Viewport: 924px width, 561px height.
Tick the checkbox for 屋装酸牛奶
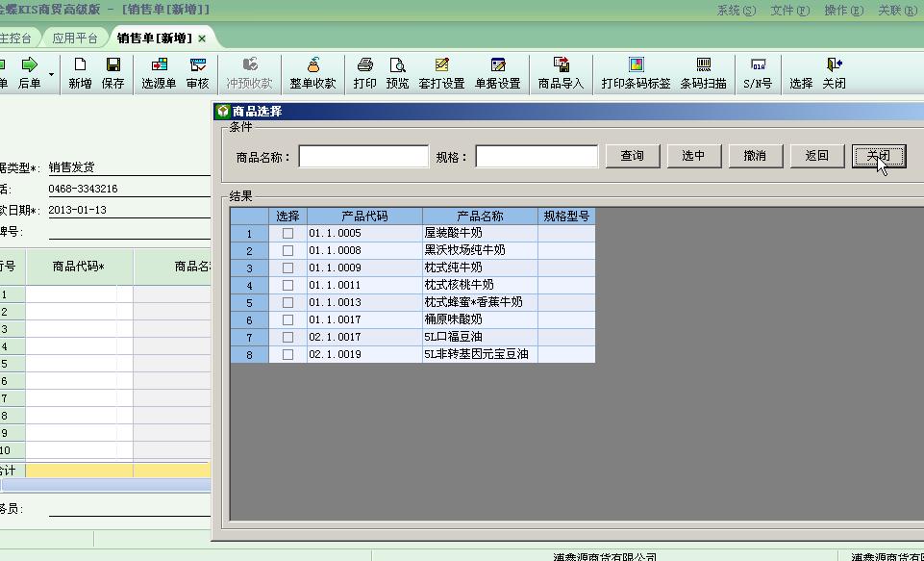pyautogui.click(x=287, y=234)
